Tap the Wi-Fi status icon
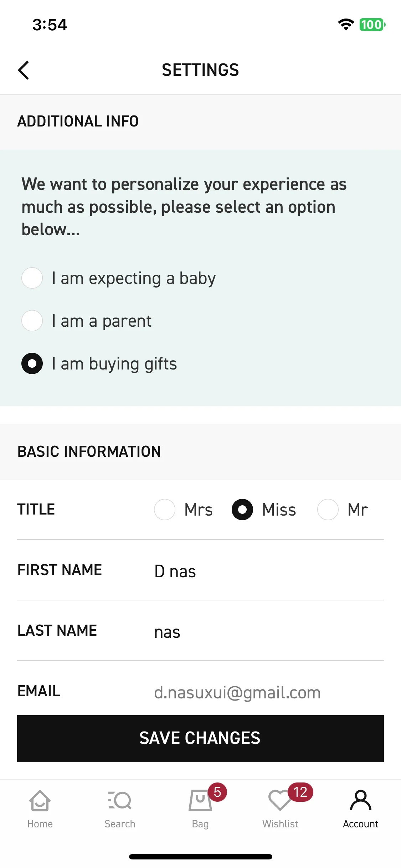 pyautogui.click(x=346, y=25)
